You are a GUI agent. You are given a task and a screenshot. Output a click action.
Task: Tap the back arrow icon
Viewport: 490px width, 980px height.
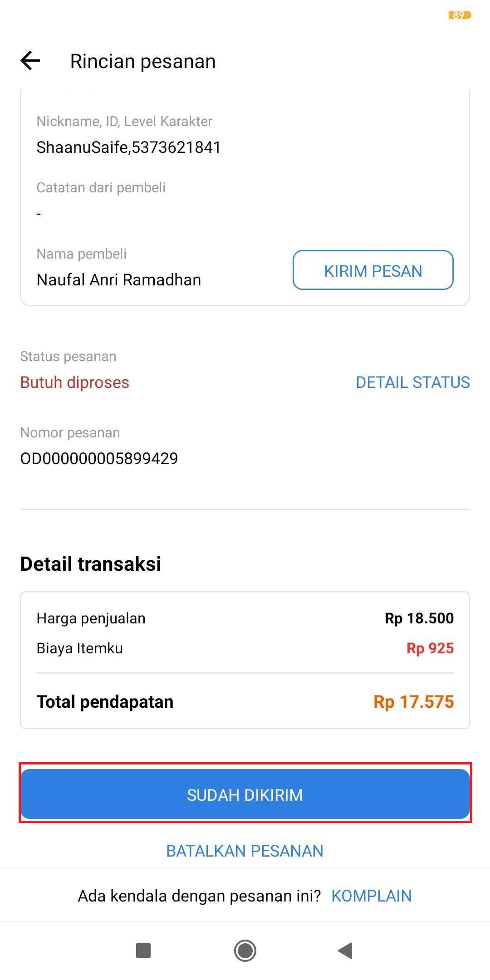(30, 61)
